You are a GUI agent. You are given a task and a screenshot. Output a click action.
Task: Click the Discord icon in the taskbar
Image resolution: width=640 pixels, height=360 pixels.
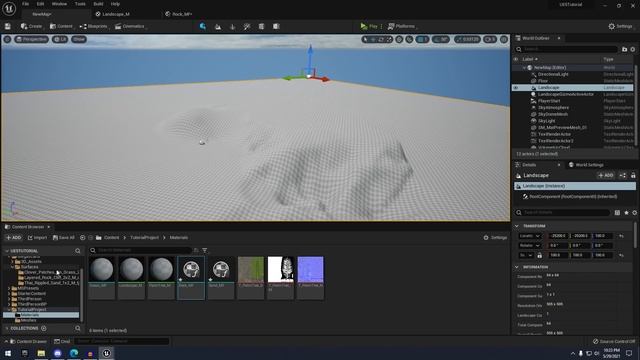tap(58, 353)
